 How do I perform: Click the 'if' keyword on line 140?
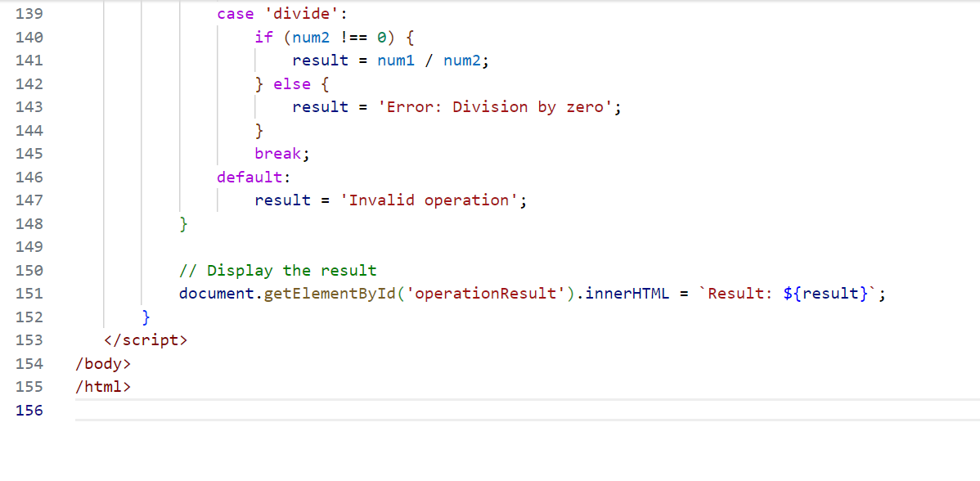[264, 37]
